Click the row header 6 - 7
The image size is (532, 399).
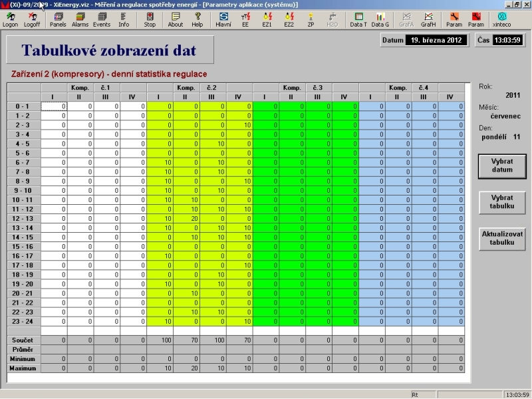tap(23, 162)
